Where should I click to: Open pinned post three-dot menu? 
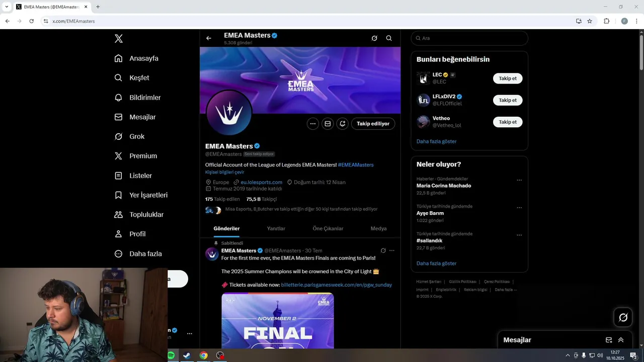click(x=392, y=250)
